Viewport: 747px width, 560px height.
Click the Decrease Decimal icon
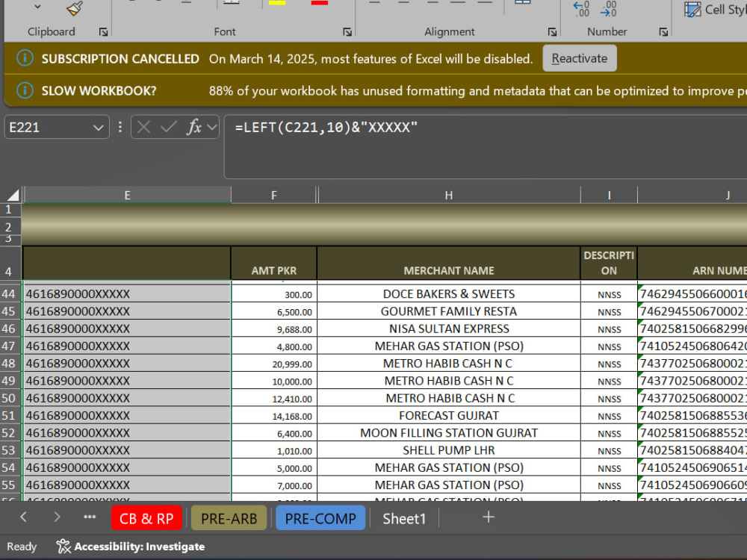[x=608, y=8]
